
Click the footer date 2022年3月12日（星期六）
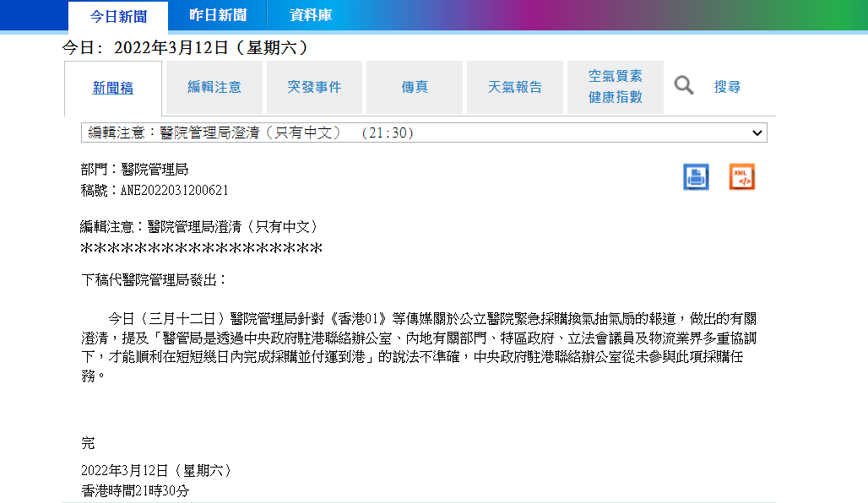click(x=156, y=470)
